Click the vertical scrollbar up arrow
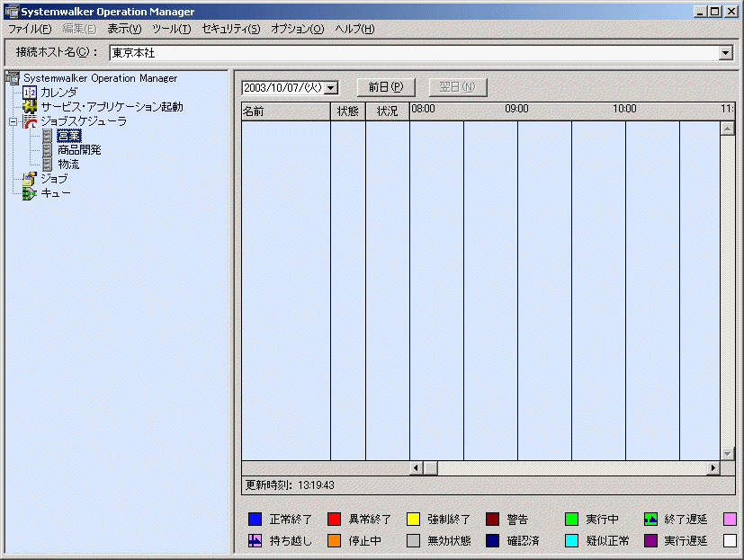The height and width of the screenshot is (560, 744). tap(728, 128)
